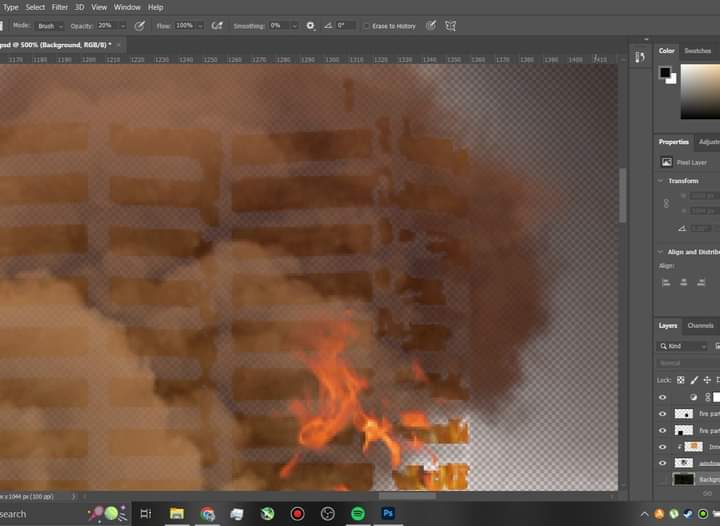Open Opacity 20% dropdown arrow
The image size is (720, 526).
click(x=123, y=26)
